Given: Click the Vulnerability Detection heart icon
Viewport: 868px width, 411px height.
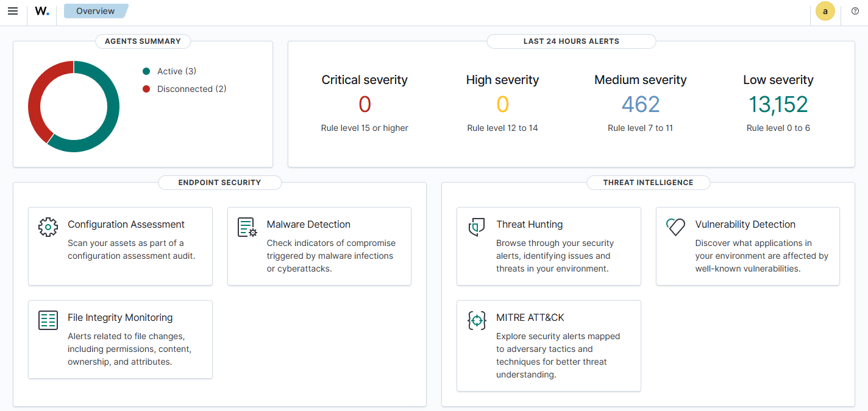Looking at the screenshot, I should click(675, 227).
